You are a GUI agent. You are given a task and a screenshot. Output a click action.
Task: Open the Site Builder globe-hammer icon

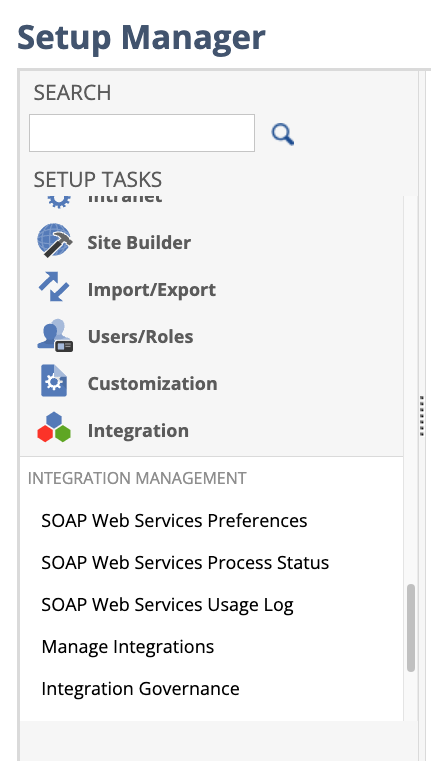54,241
